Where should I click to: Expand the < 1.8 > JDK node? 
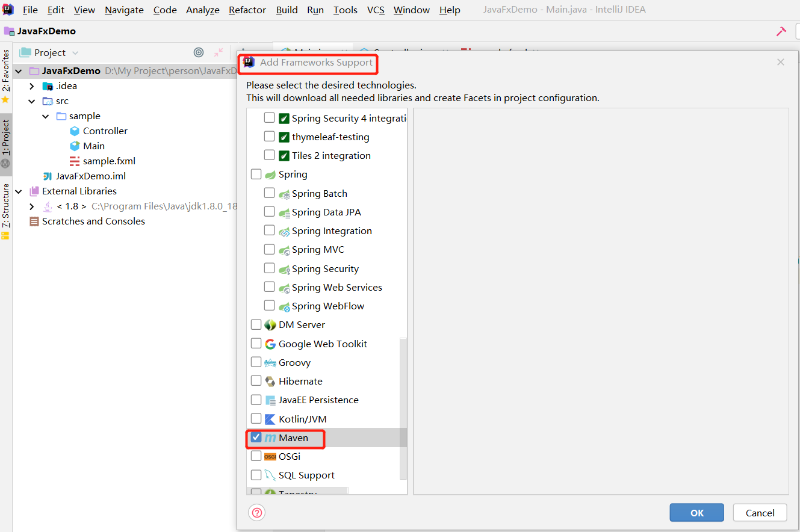click(32, 206)
